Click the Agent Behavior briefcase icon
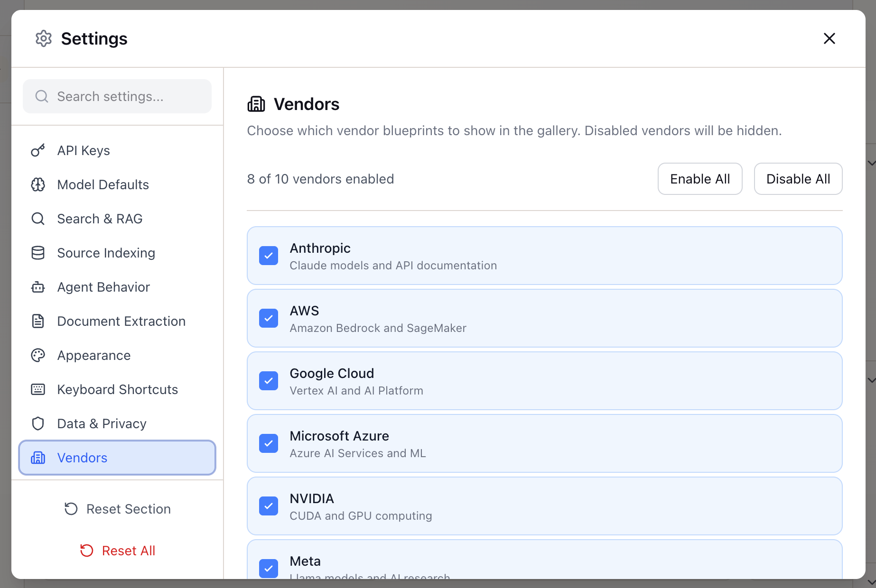Screen dimensions: 876x588 point(37,287)
